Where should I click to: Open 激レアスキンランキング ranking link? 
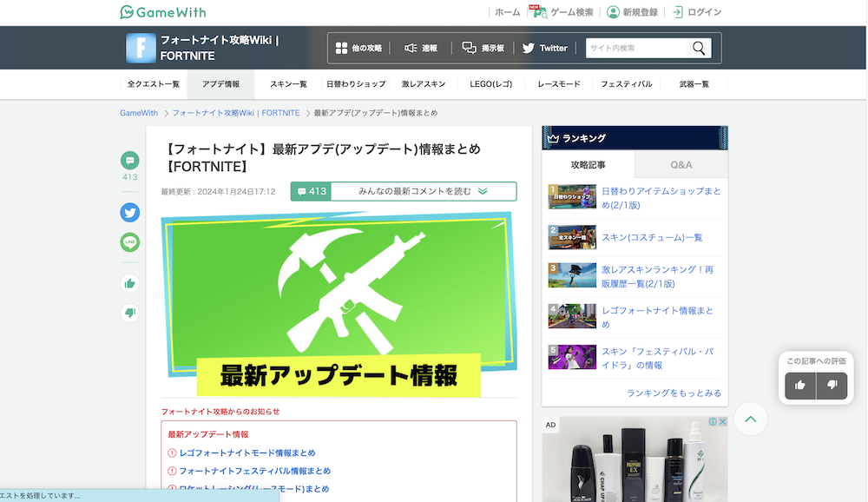click(x=658, y=276)
